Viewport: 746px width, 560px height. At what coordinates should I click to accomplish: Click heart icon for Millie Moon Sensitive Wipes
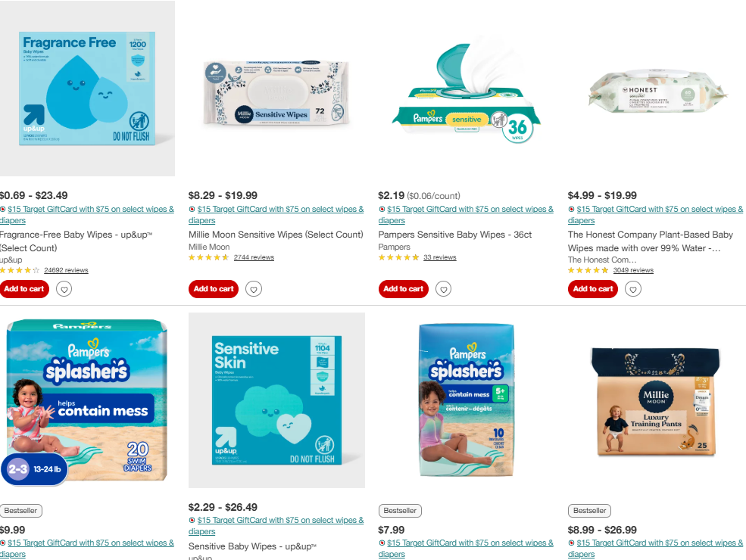[x=254, y=289]
